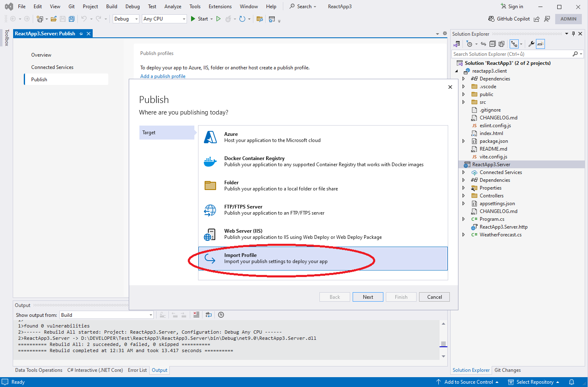The image size is (588, 387).
Task: Switch to the Error List tab
Action: pyautogui.click(x=137, y=370)
